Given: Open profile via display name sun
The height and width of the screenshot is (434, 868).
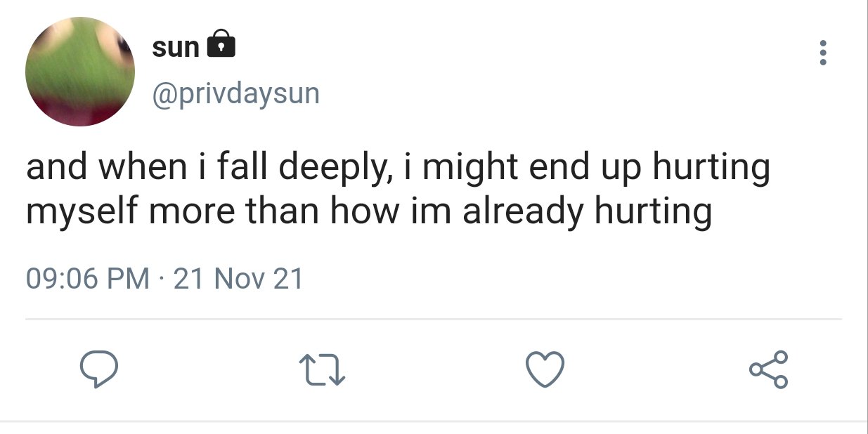Looking at the screenshot, I should [175, 47].
